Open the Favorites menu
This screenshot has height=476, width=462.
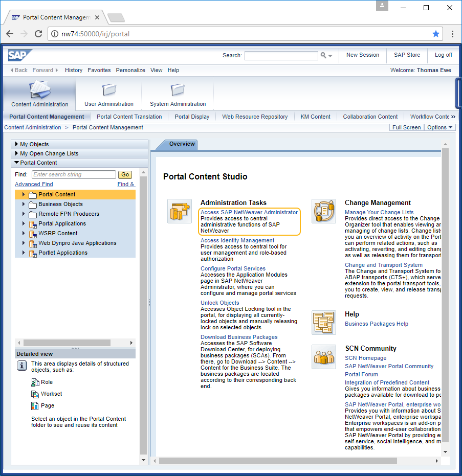[x=99, y=70]
